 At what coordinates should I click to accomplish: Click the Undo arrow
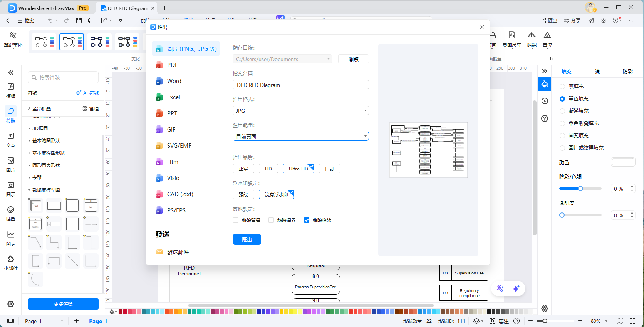pyautogui.click(x=50, y=20)
